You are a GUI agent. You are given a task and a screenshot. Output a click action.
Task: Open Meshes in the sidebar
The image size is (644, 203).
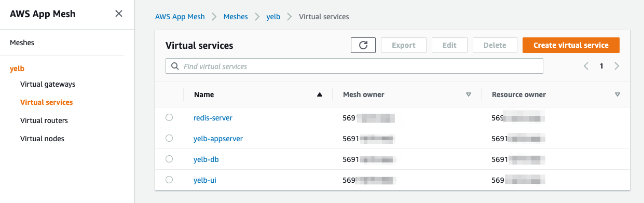point(22,43)
